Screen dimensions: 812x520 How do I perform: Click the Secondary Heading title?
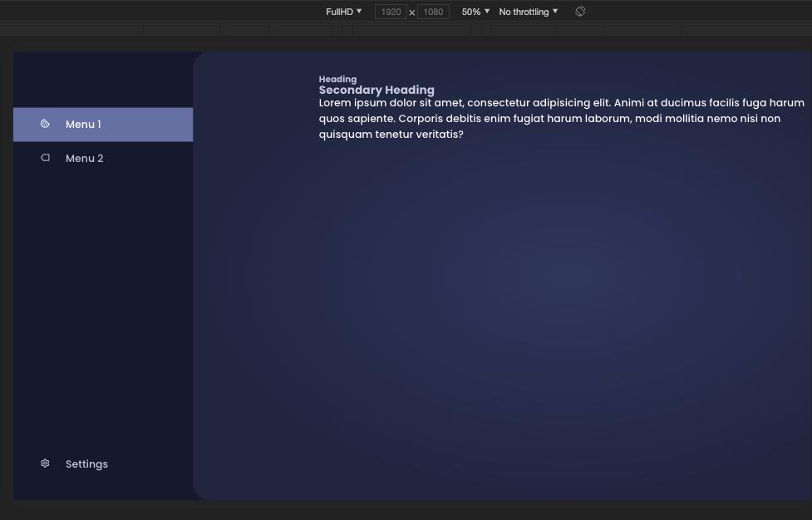pyautogui.click(x=376, y=90)
